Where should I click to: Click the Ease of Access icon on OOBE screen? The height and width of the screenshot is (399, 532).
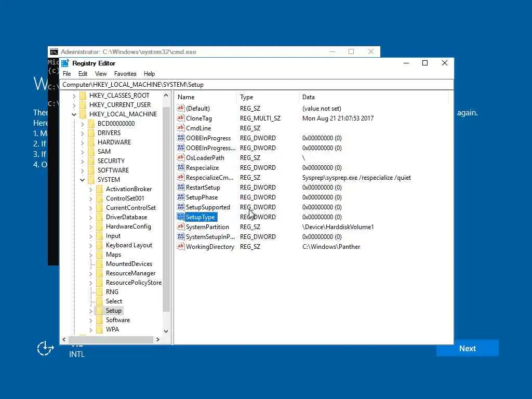45,349
